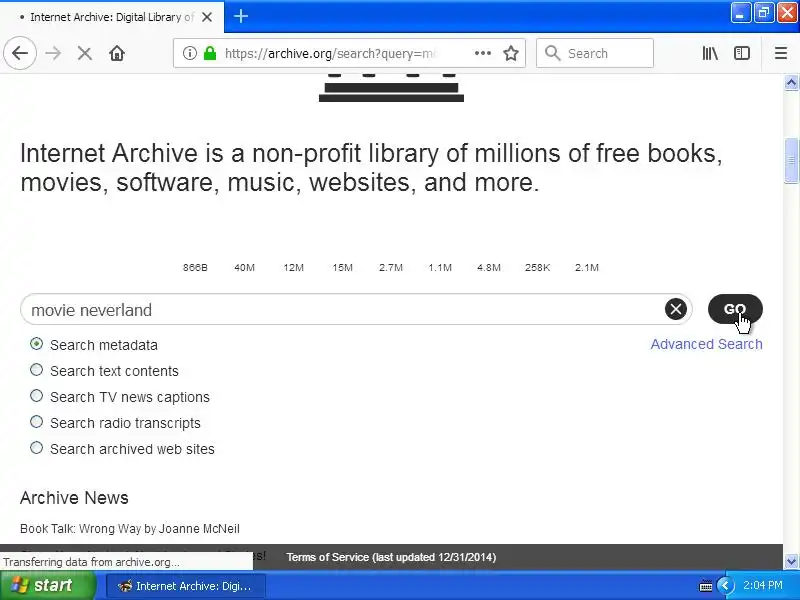
Task: Minimize the Firefox window
Action: point(740,13)
